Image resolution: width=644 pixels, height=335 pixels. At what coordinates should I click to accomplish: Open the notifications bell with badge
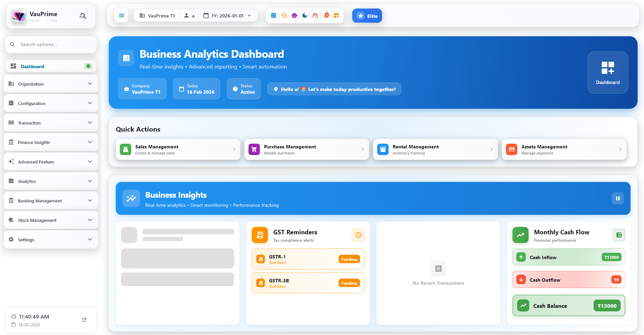[x=326, y=15]
